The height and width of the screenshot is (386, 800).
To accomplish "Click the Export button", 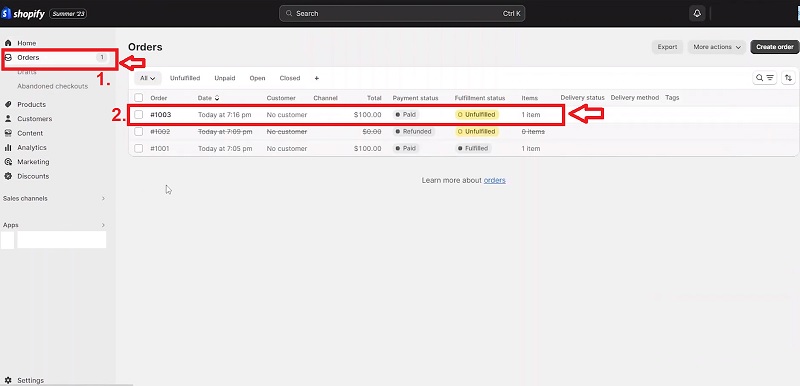I will (667, 47).
